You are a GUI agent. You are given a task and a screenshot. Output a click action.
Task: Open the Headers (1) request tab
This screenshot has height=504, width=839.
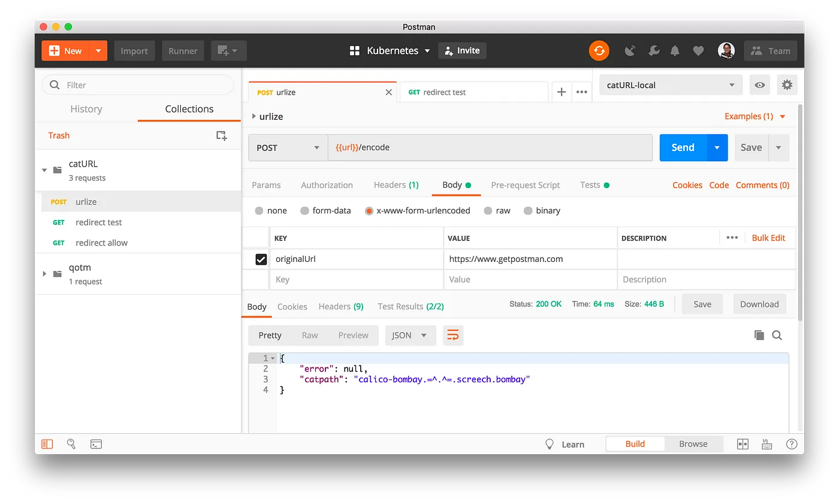tap(396, 185)
